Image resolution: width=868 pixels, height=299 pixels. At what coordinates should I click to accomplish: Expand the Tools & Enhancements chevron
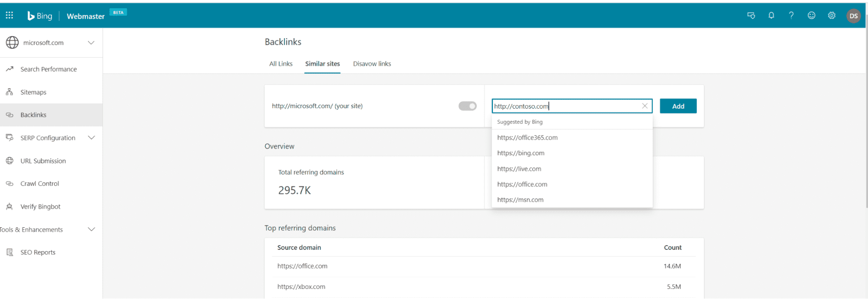click(91, 229)
